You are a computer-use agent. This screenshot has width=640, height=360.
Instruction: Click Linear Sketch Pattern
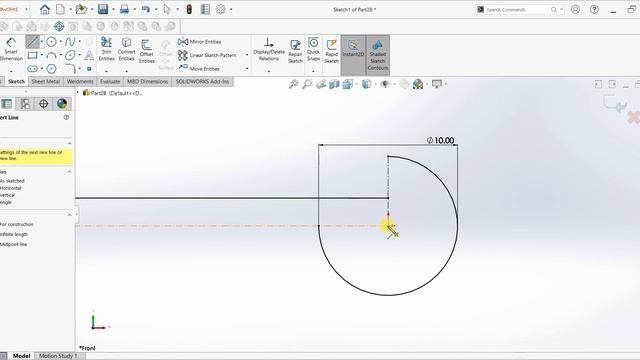[x=207, y=55]
